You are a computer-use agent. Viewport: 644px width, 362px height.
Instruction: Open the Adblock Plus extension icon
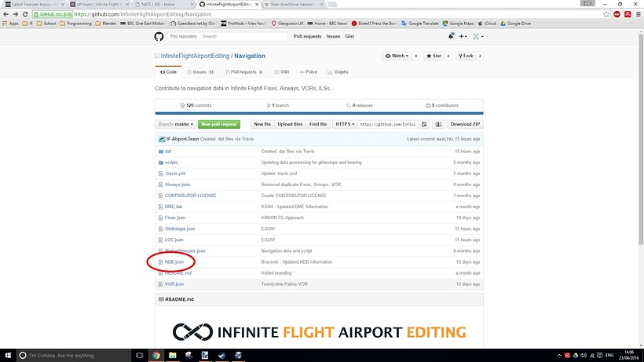(x=617, y=14)
